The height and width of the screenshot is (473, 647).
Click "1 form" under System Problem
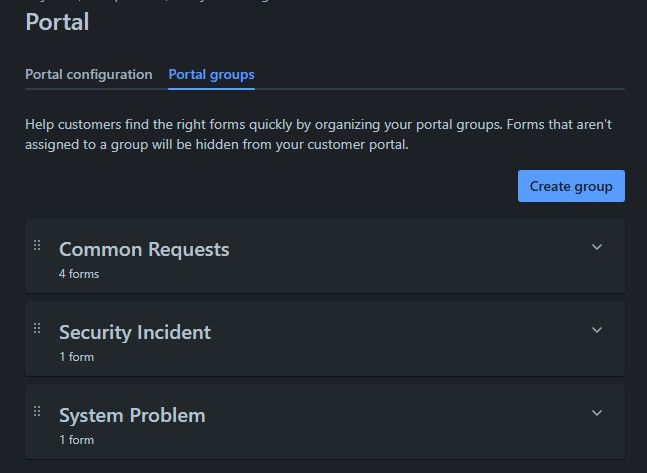pyautogui.click(x=76, y=440)
